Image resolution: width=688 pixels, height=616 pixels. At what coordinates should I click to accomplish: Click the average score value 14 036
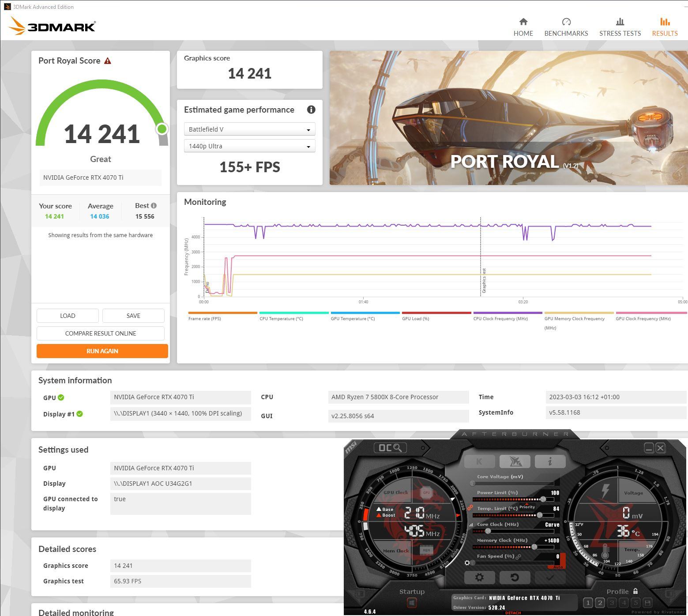[100, 216]
